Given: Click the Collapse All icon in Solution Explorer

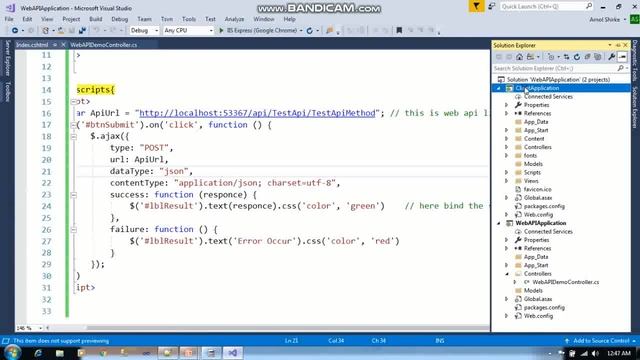Looking at the screenshot, I should [x=587, y=57].
